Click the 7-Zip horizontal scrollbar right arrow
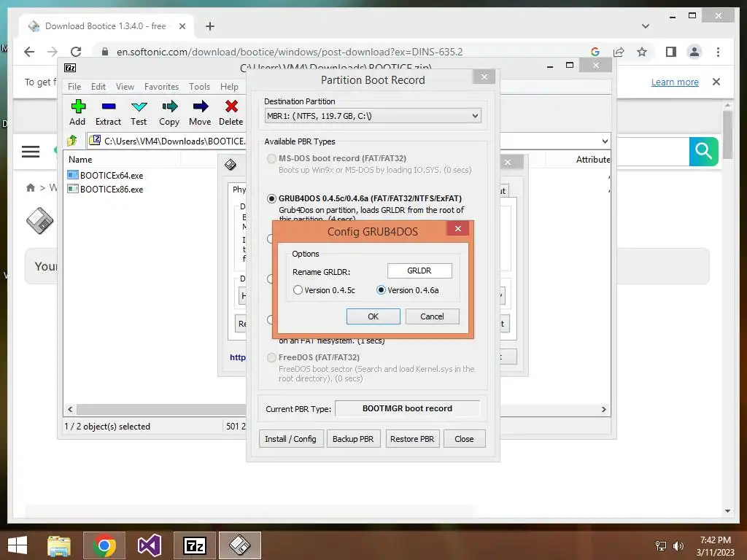 (x=603, y=410)
